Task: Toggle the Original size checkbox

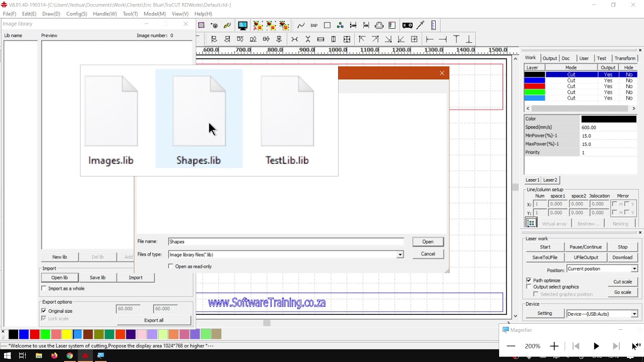Action: 44,311
